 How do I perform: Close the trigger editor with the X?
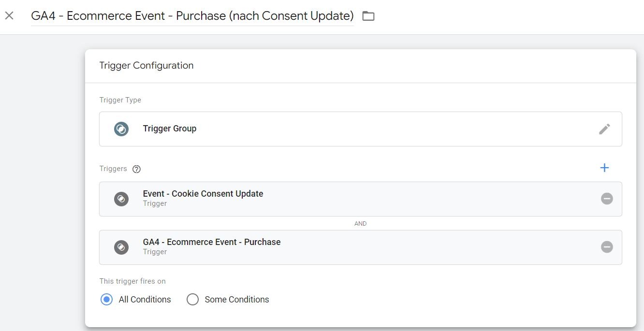coord(9,15)
